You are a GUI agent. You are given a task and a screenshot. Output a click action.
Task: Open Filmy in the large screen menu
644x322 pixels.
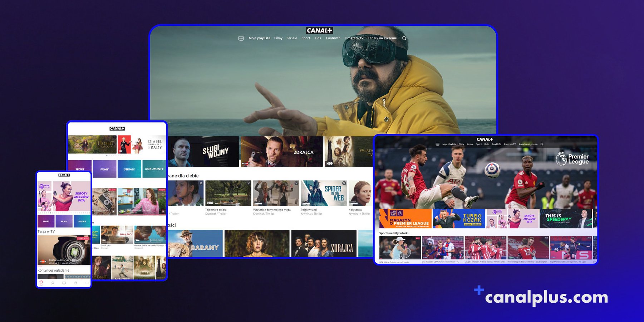point(278,38)
